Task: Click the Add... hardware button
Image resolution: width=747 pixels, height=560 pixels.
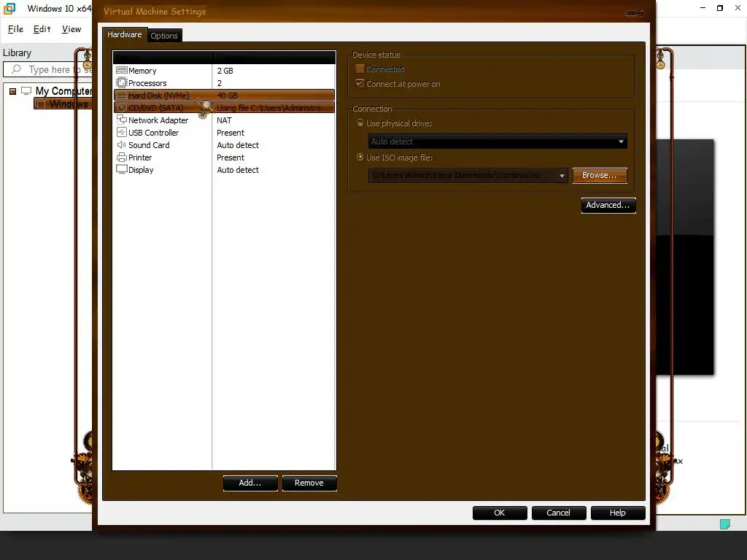Action: (x=250, y=483)
